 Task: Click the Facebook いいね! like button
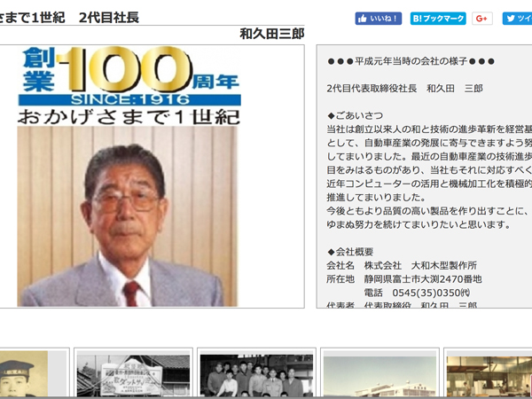point(379,19)
